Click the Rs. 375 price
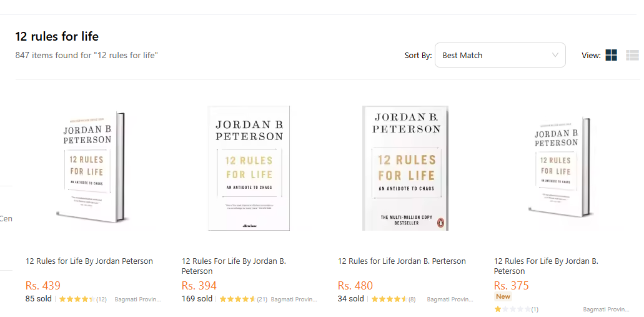The width and height of the screenshot is (644, 317). click(x=512, y=286)
